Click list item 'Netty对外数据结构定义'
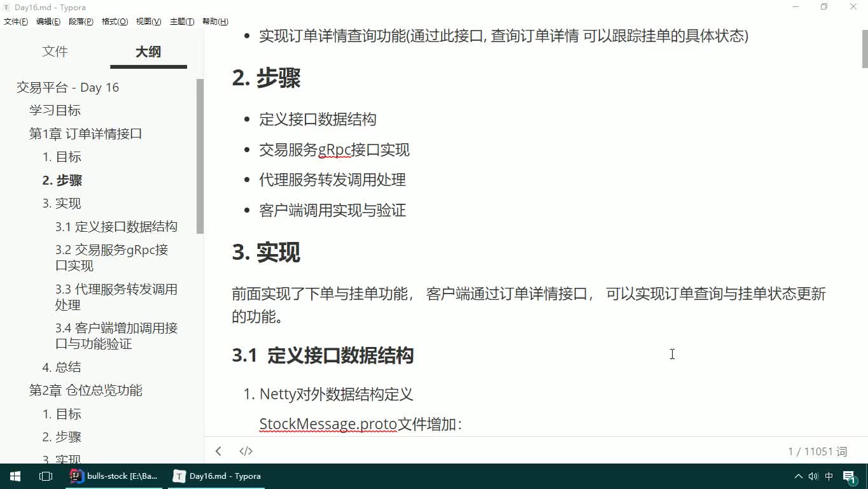Image resolution: width=868 pixels, height=489 pixels. [x=337, y=394]
